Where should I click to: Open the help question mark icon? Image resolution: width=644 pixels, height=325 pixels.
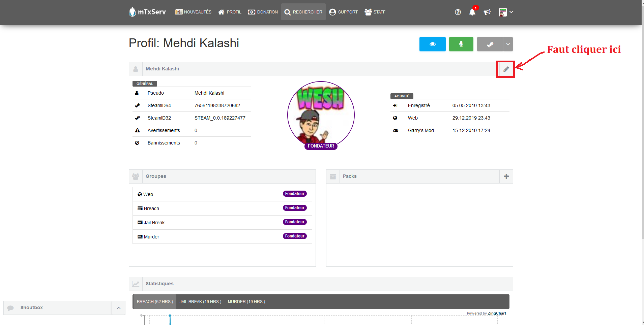(458, 12)
